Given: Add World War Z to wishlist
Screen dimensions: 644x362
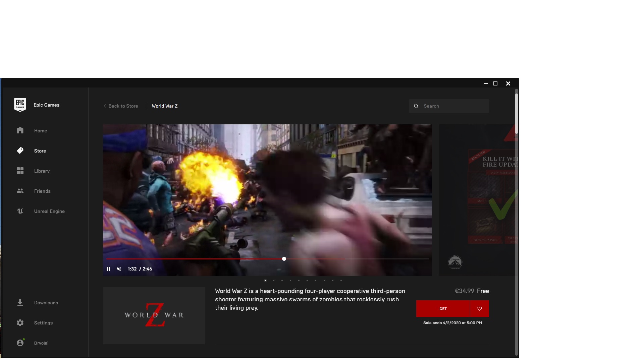Looking at the screenshot, I should [x=480, y=309].
